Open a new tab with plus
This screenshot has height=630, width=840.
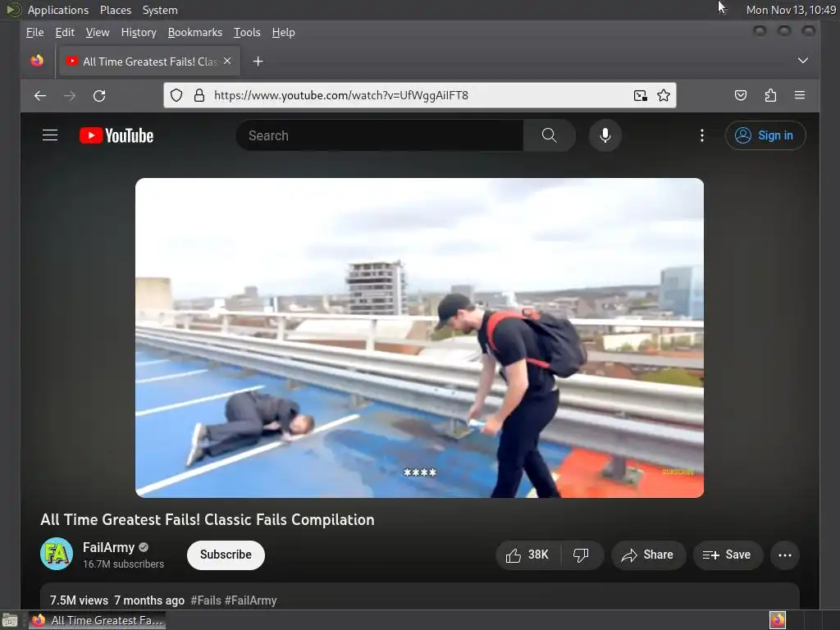tap(258, 62)
